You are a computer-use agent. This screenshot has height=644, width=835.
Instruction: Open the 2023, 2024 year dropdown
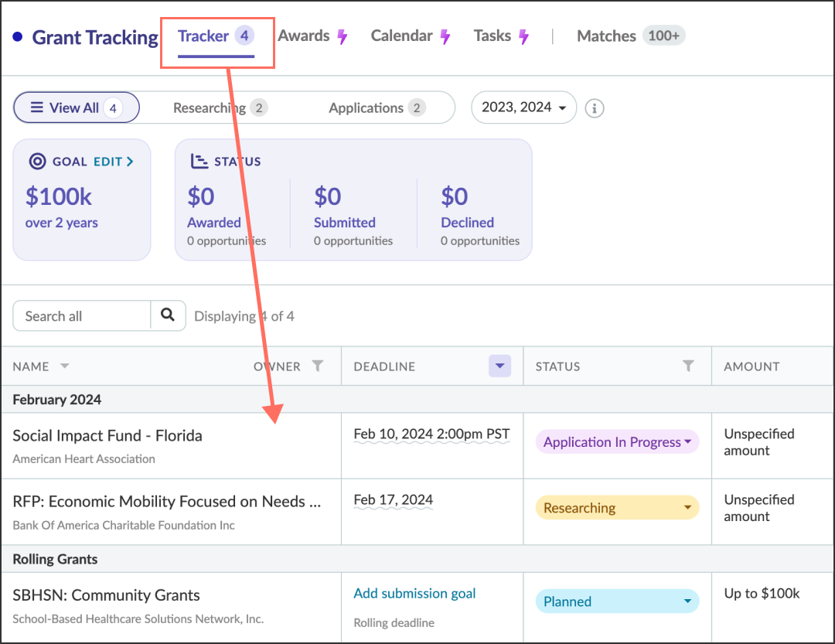click(x=523, y=107)
